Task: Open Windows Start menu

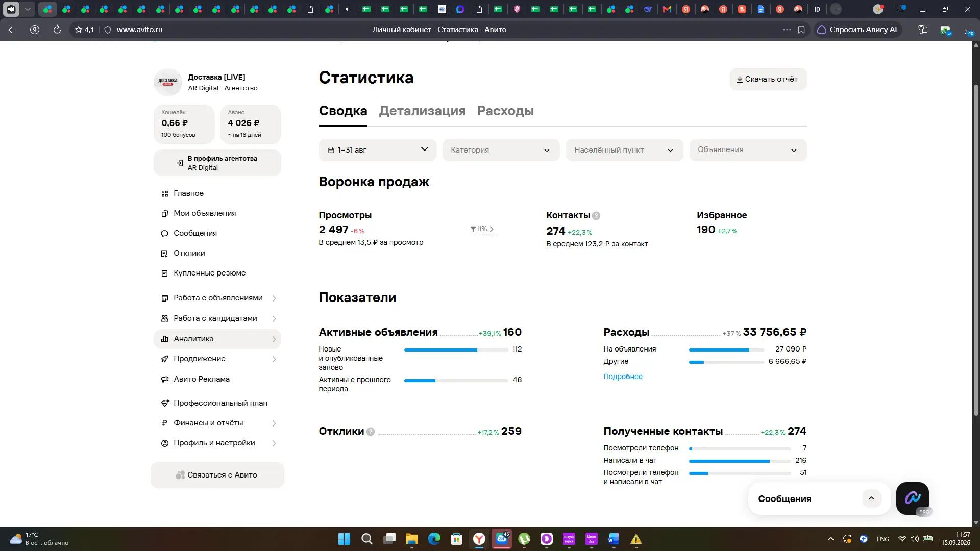Action: [x=344, y=539]
